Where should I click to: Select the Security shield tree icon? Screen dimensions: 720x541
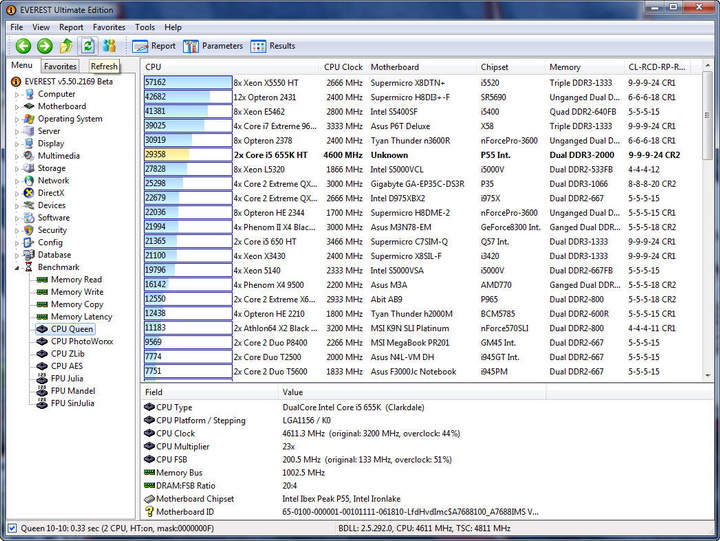(29, 231)
